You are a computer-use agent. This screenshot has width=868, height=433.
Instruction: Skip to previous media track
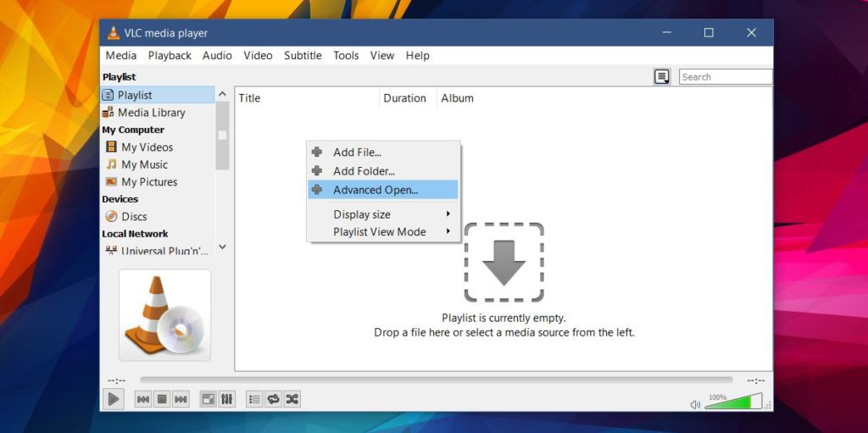click(142, 398)
